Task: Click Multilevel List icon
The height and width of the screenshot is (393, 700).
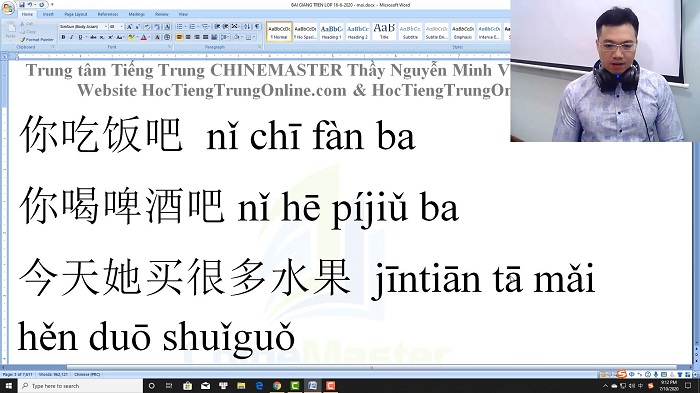Action: (x=205, y=26)
